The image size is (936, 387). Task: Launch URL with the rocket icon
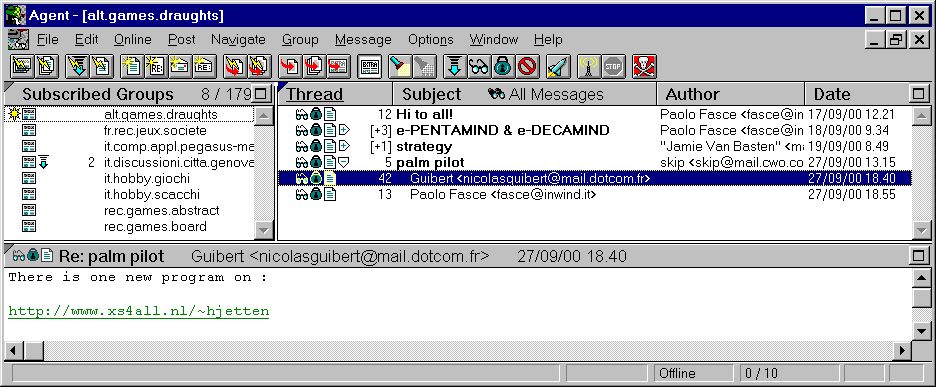point(558,66)
